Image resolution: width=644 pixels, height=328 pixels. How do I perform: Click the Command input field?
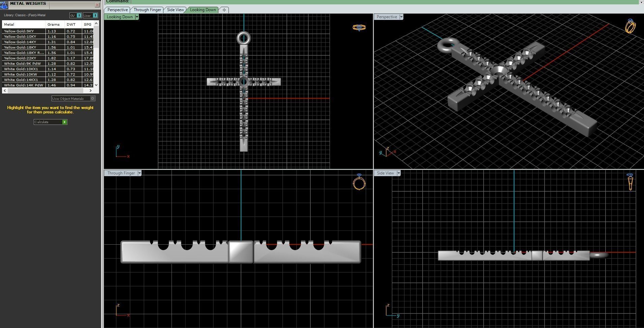click(384, 2)
